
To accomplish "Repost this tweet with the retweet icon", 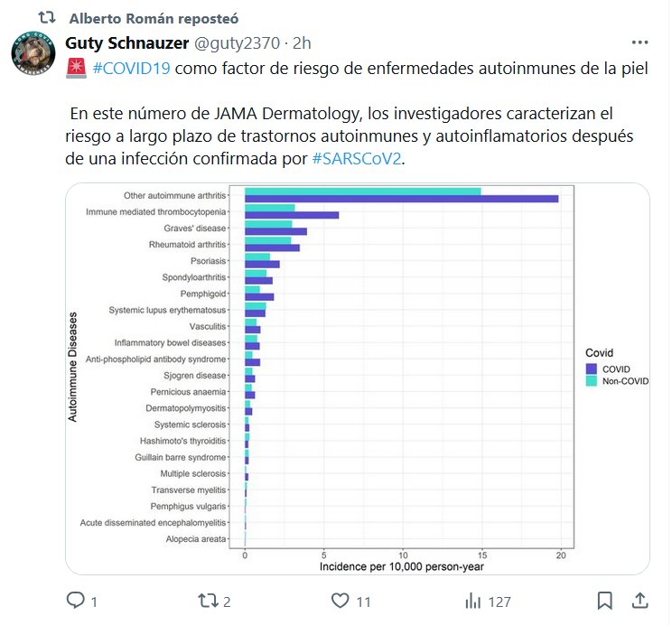I will [207, 601].
